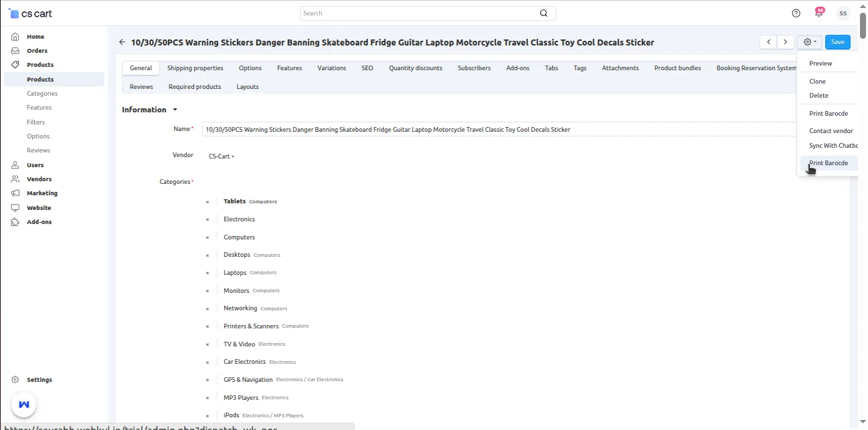Remove the Networking category
The image size is (868, 430).
click(207, 309)
